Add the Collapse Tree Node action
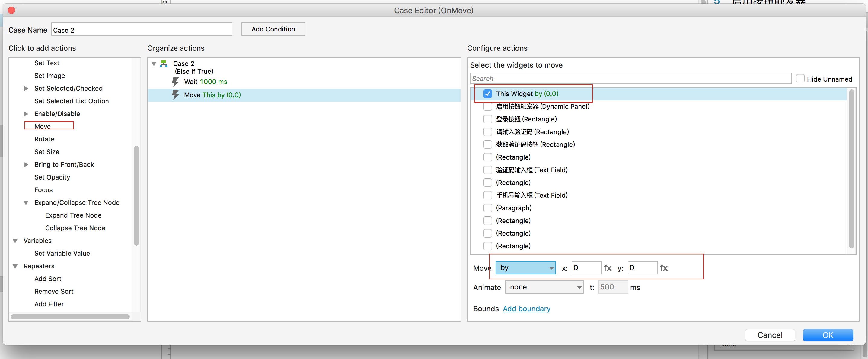 (75, 228)
